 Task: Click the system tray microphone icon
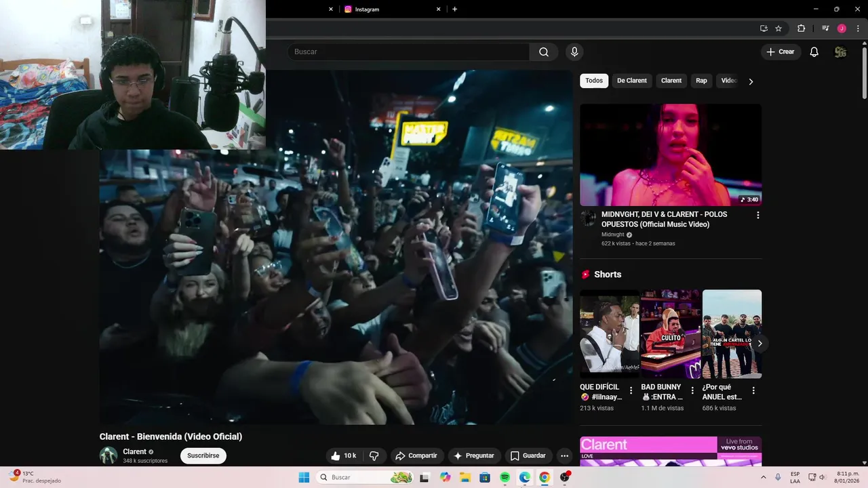click(x=778, y=477)
